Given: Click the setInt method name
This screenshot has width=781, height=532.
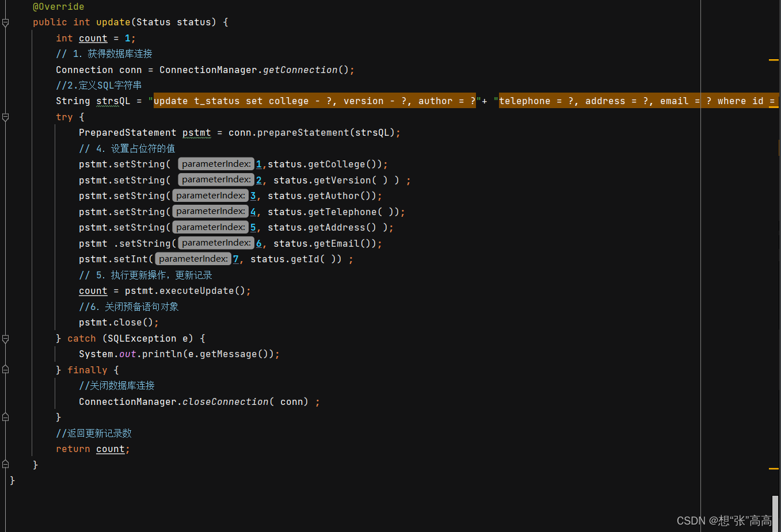Looking at the screenshot, I should [x=131, y=259].
